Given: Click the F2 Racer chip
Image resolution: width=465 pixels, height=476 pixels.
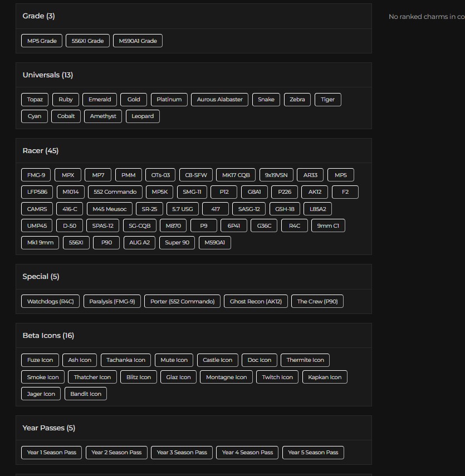Looking at the screenshot, I should coord(345,192).
